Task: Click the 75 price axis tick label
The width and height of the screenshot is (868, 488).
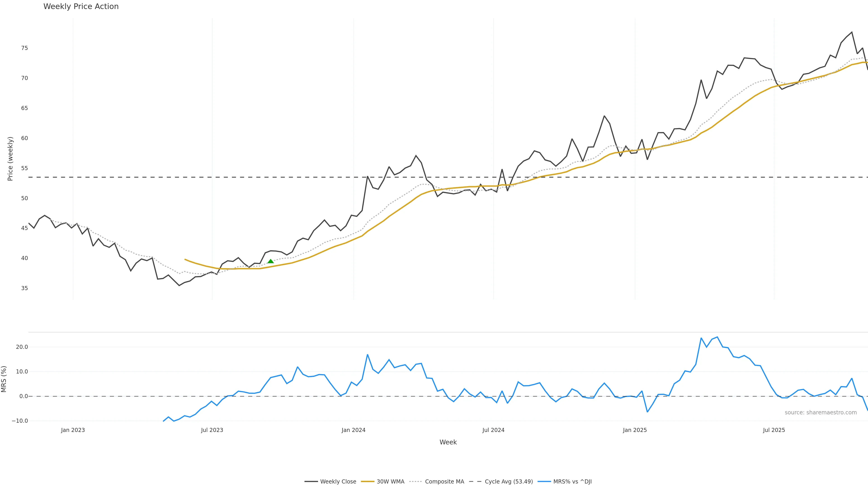Action: click(24, 48)
